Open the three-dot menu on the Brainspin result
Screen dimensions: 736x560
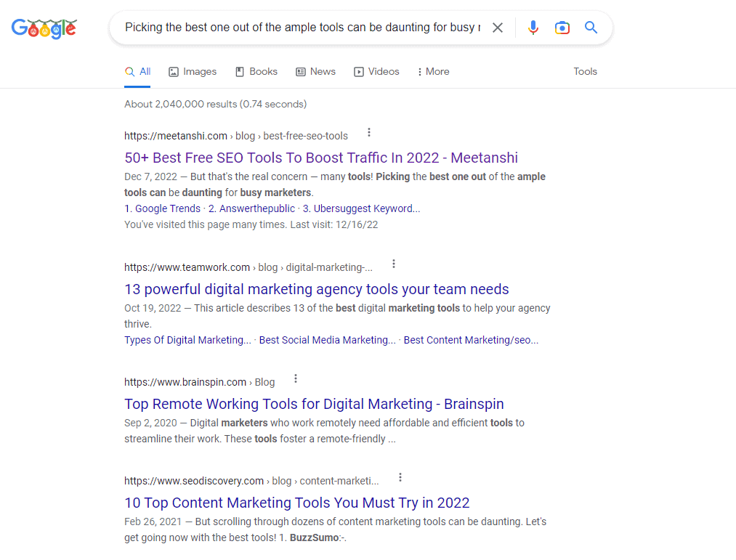(x=295, y=378)
